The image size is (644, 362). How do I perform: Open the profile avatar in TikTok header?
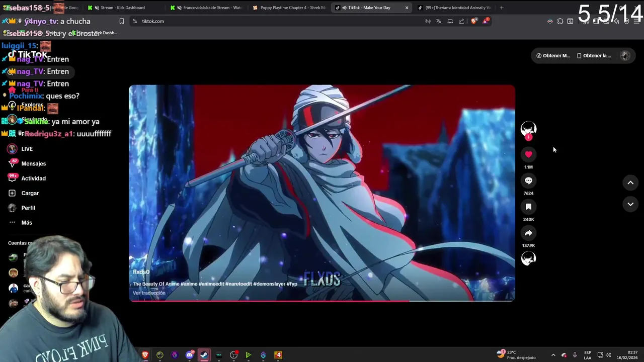click(625, 56)
